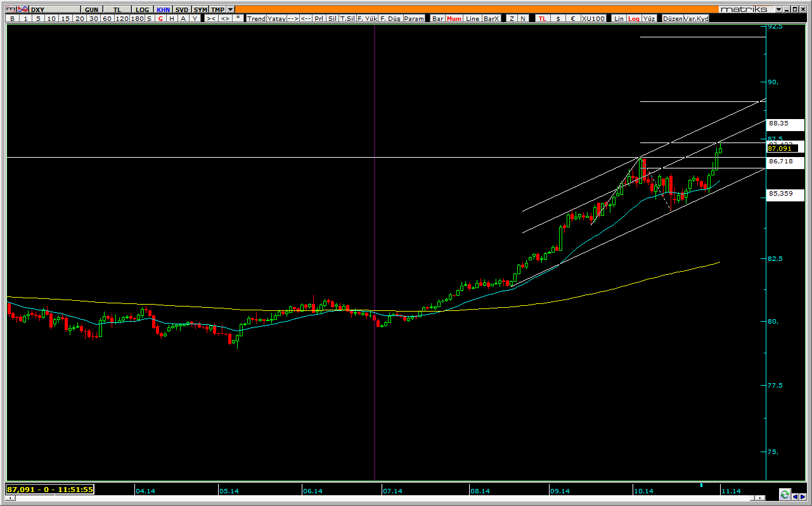The height and width of the screenshot is (506, 812).
Task: Select TL currency in lower toolbar
Action: (x=542, y=18)
